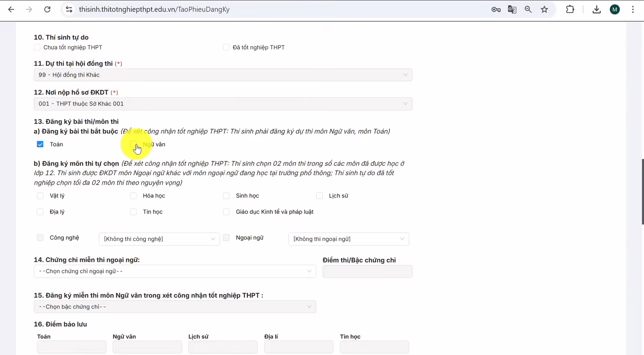Open the profile avatar M
The height and width of the screenshot is (355, 644).
point(615,9)
